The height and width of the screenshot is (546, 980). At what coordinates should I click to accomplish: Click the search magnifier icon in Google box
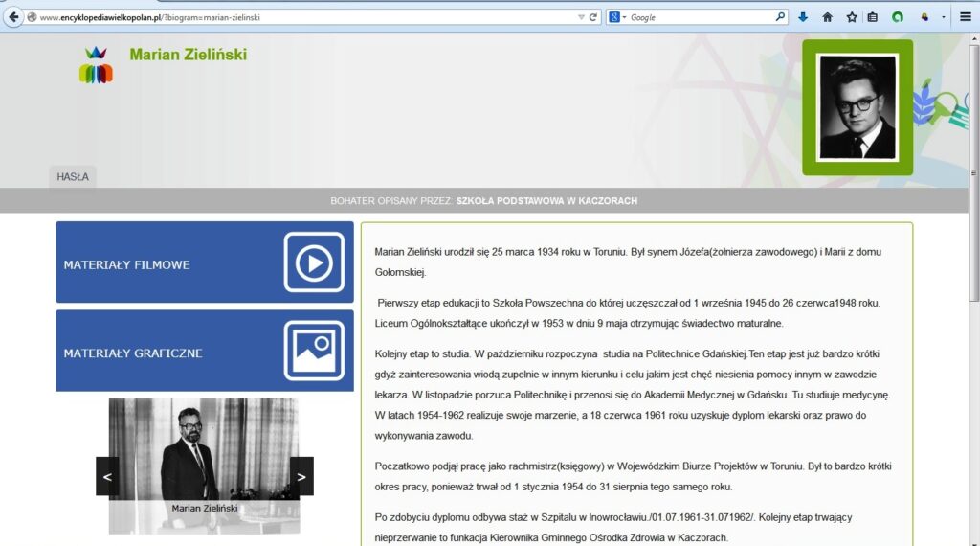click(x=780, y=17)
